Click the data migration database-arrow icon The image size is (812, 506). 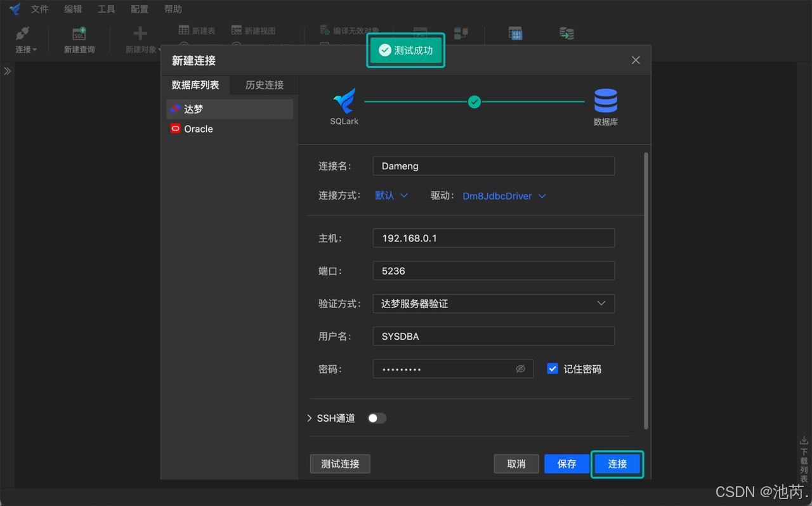tap(566, 34)
